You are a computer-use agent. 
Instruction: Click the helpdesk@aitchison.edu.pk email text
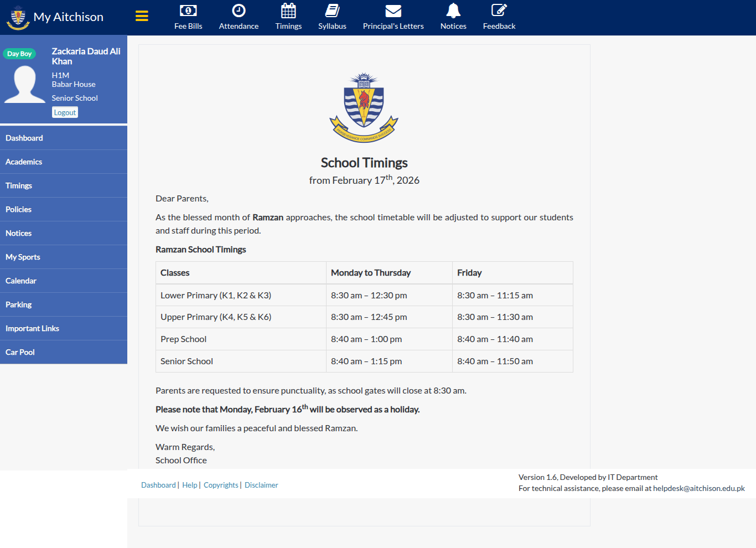pos(699,488)
